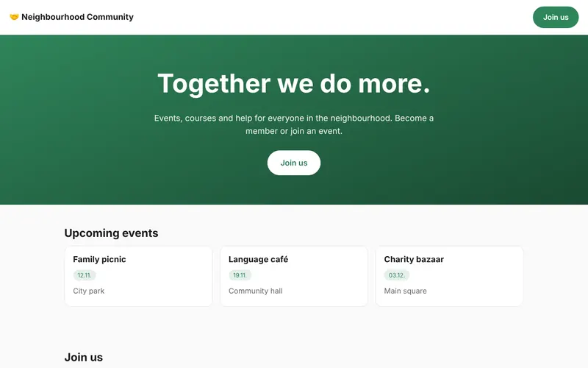Screen dimensions: 588x368
Task: Click the 03.12. date badge
Action: pos(396,275)
